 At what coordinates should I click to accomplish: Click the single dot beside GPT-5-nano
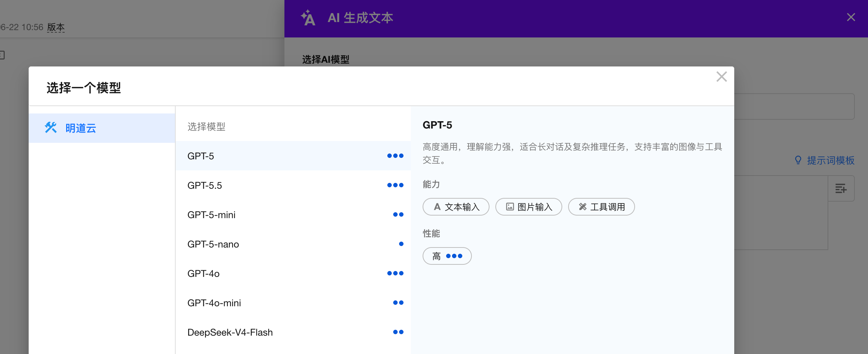click(x=401, y=244)
